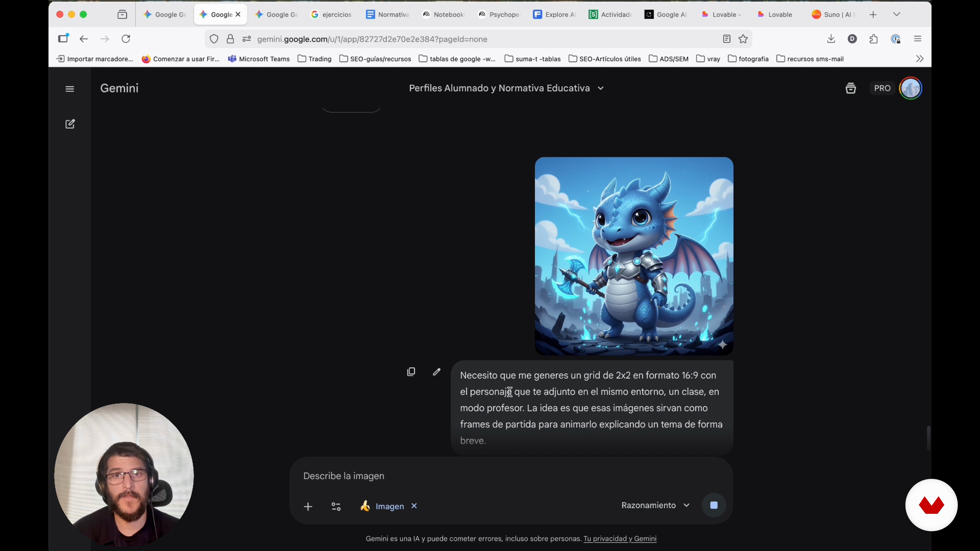Click the PRO badge

tap(882, 88)
